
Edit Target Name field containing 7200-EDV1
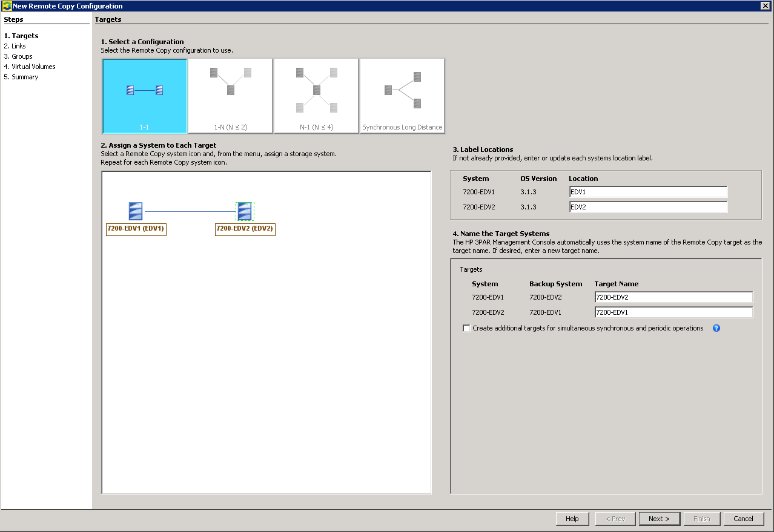[x=673, y=312]
